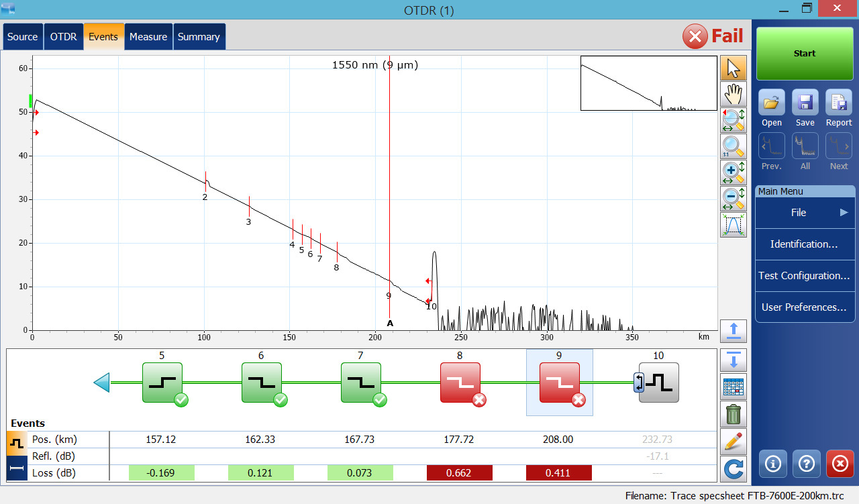859x504 pixels.
Task: Click the reflectance value -17.1
Action: click(658, 456)
